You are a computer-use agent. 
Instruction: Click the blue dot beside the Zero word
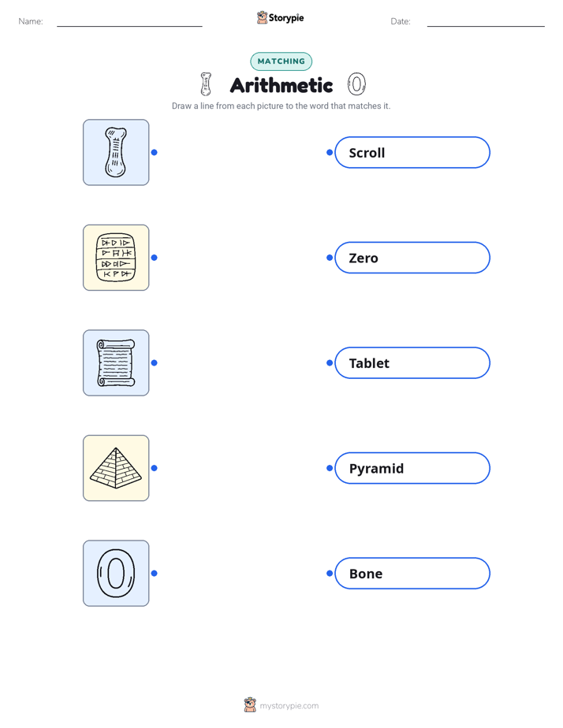click(330, 258)
